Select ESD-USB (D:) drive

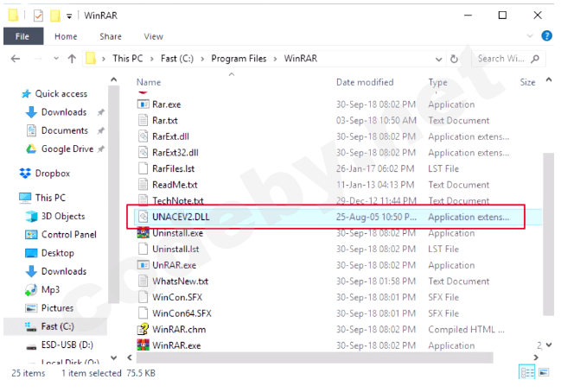pyautogui.click(x=67, y=345)
